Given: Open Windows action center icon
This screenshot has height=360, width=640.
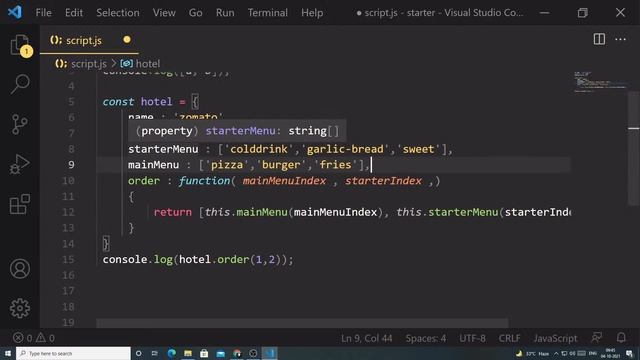Looking at the screenshot, I should [x=629, y=353].
